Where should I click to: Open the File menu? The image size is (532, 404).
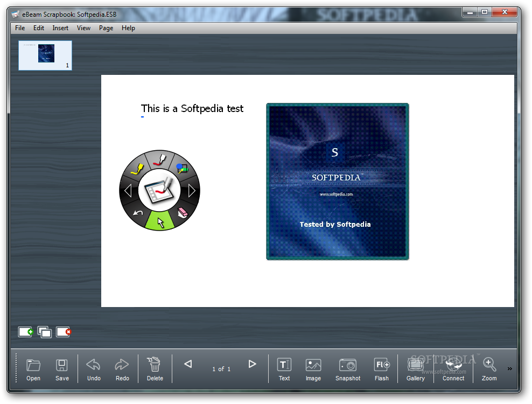pyautogui.click(x=20, y=28)
